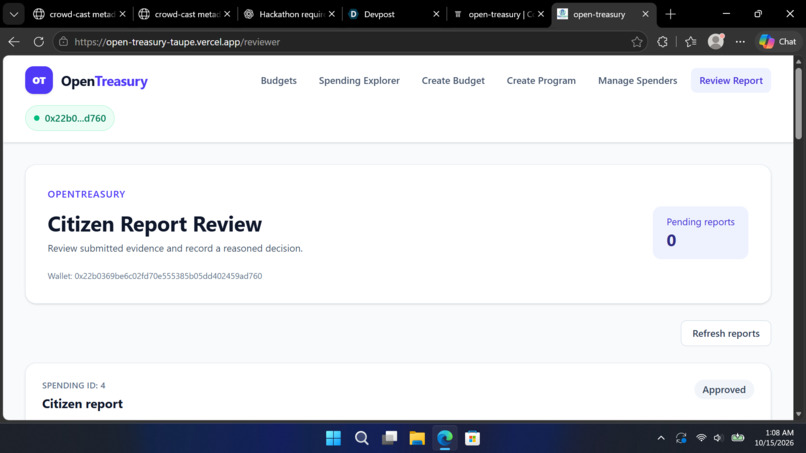The image size is (806, 453).
Task: Open Windows taskbar search
Action: [x=361, y=438]
